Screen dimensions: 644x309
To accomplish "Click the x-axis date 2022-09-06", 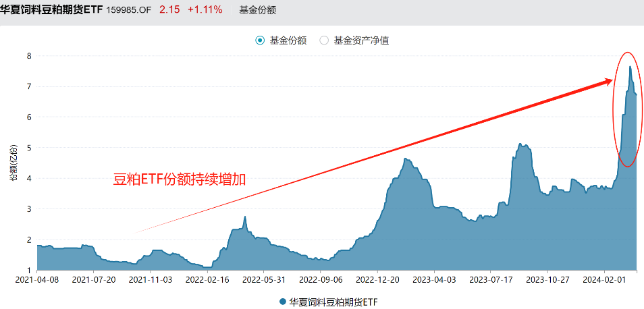I will click(321, 279).
